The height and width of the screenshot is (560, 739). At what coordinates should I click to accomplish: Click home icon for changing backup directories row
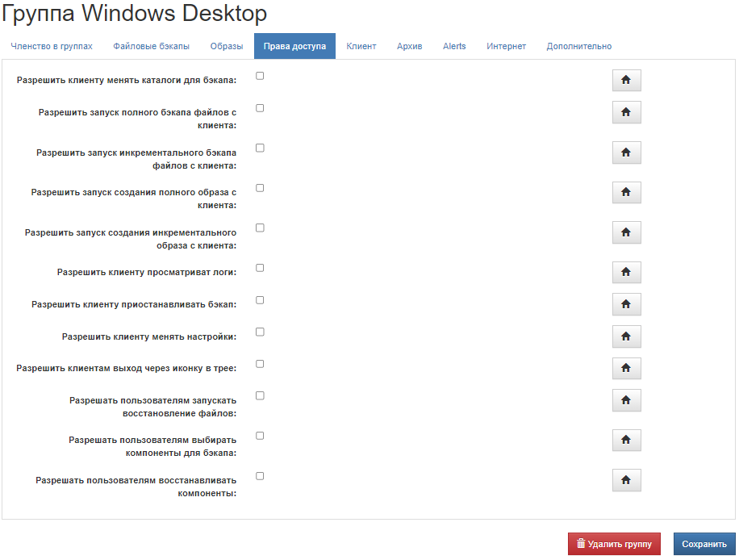[626, 80]
